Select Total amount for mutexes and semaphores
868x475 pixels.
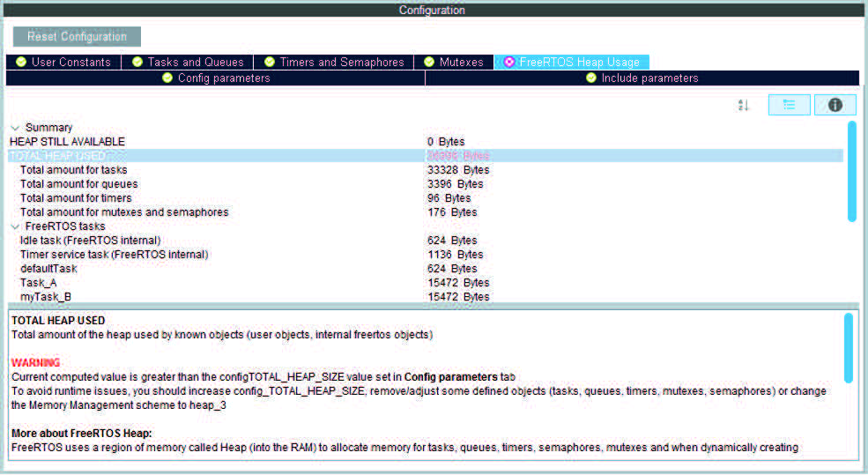click(426, 212)
